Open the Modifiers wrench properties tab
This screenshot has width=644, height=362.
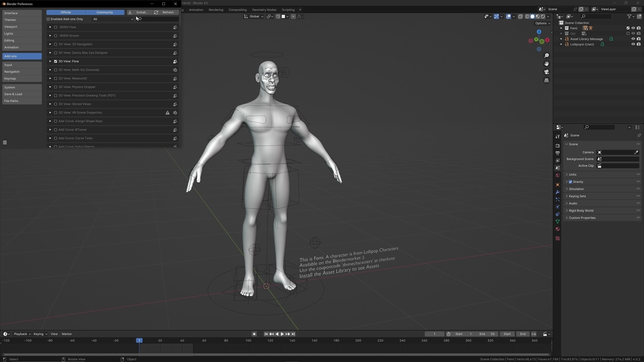click(557, 193)
